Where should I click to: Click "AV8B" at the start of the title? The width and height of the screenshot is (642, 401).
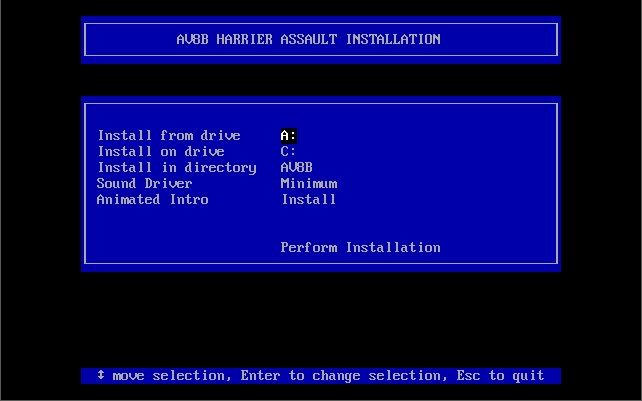192,40
